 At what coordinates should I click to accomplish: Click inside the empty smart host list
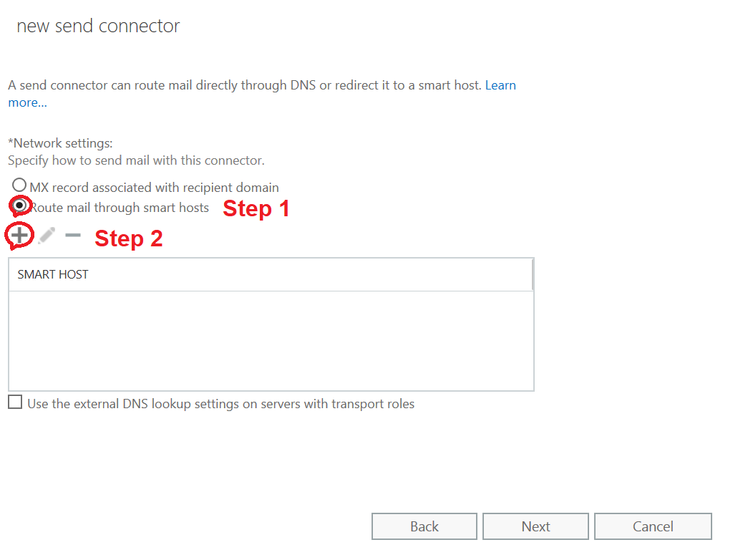pos(271,341)
